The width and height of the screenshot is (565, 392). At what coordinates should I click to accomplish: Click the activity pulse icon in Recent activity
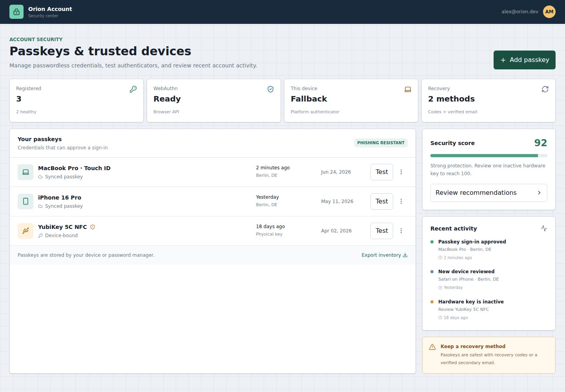click(x=544, y=229)
